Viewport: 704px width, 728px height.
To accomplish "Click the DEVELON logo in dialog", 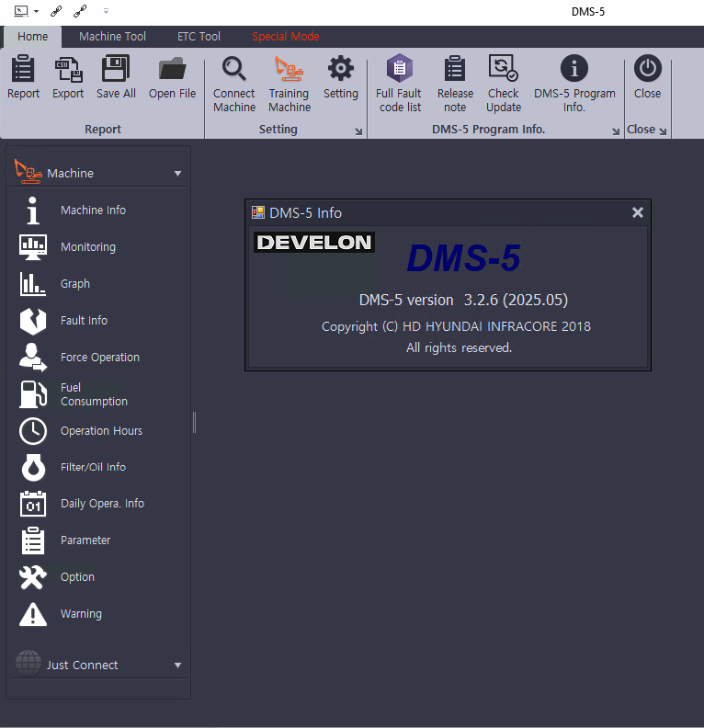I will pyautogui.click(x=314, y=243).
